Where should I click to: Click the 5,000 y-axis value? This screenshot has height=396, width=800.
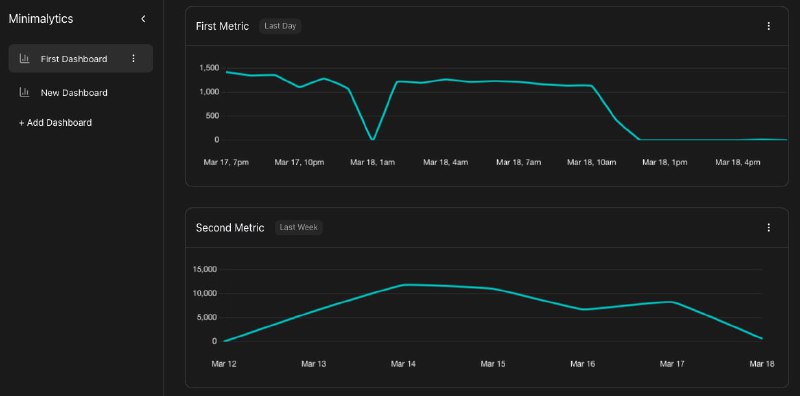(x=208, y=317)
